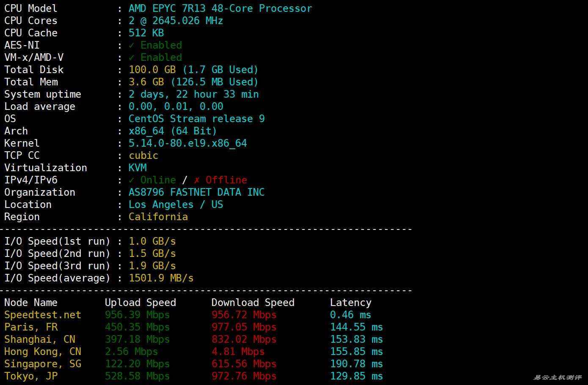Click the kernel version 5.14.0-80.el9.x86_64

187,143
